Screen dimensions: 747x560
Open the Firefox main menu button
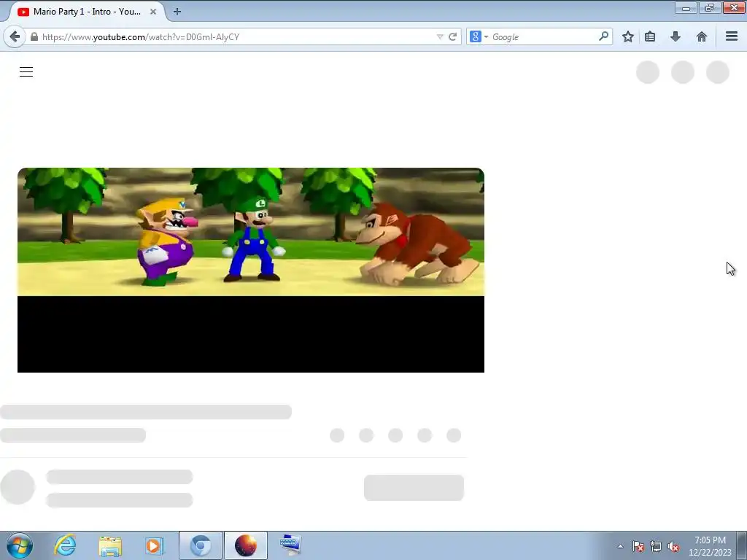[x=732, y=36]
